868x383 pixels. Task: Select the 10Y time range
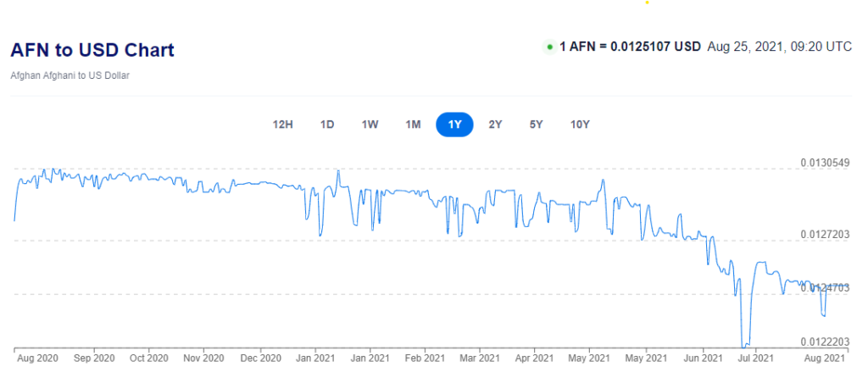(580, 125)
